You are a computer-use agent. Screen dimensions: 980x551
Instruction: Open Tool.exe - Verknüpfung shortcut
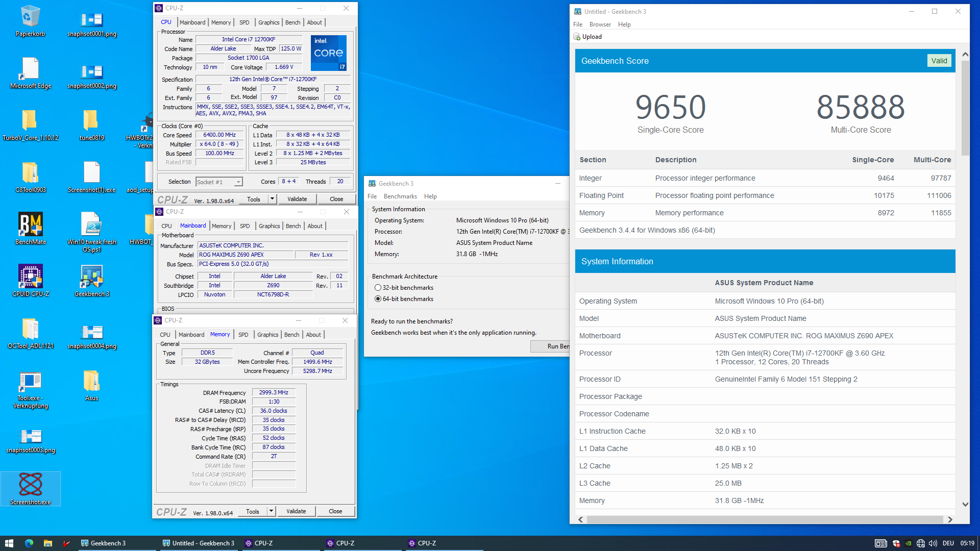click(30, 390)
